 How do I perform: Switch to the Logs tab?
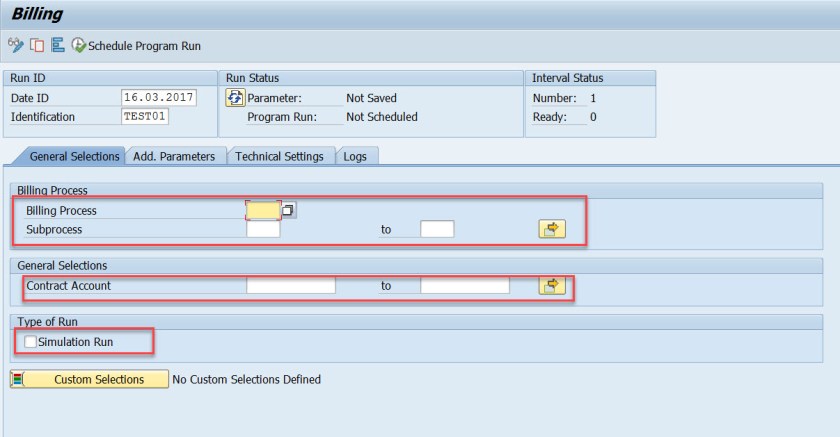click(355, 156)
